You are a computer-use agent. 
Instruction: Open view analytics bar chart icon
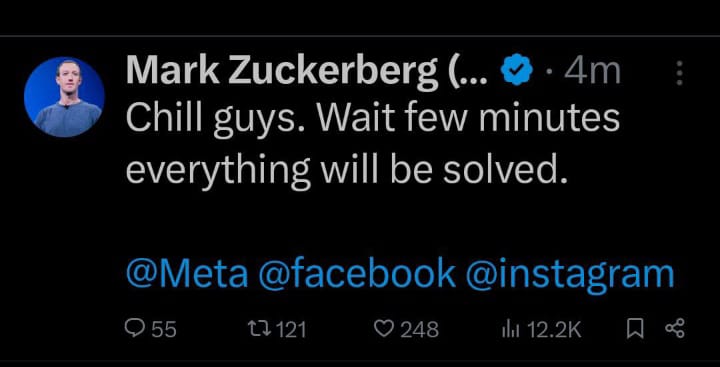(x=512, y=329)
